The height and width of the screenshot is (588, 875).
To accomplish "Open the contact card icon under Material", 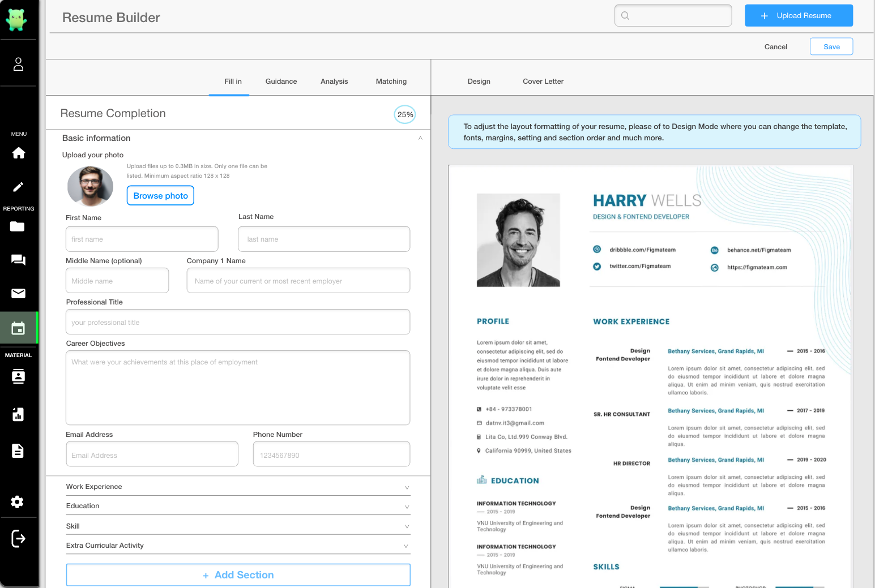I will click(19, 376).
